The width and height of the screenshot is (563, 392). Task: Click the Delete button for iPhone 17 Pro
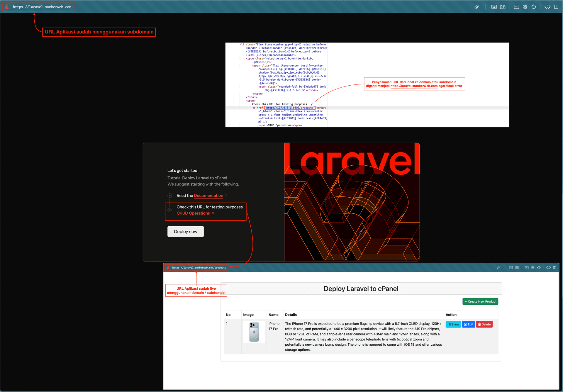484,324
